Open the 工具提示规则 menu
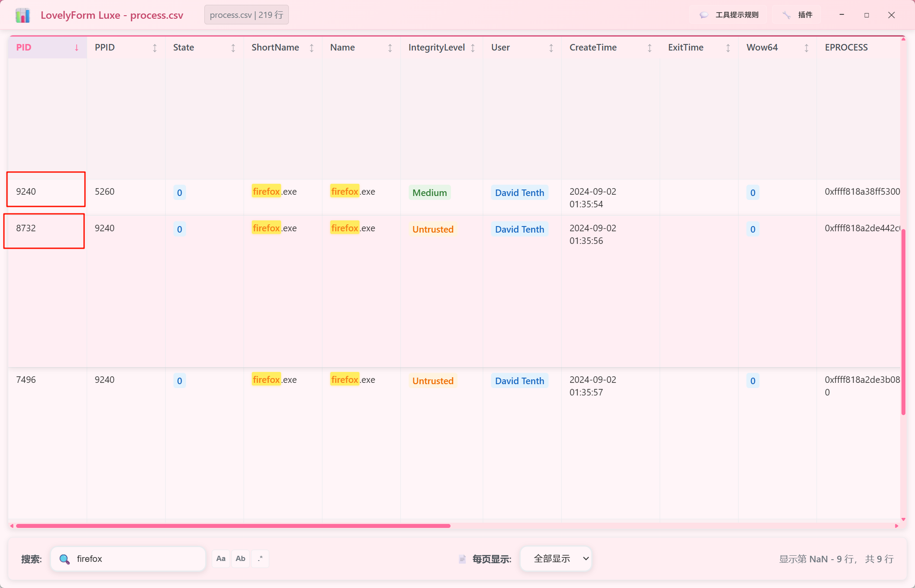This screenshot has width=915, height=588. (729, 15)
